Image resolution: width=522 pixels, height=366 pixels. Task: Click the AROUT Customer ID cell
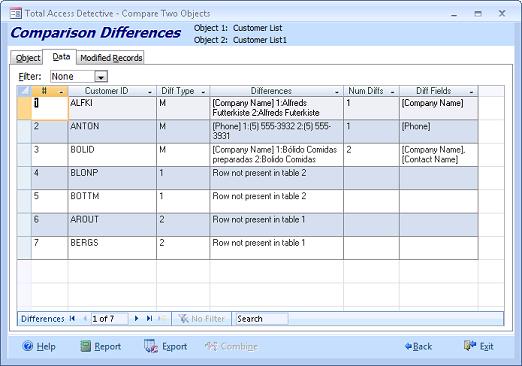(x=112, y=225)
